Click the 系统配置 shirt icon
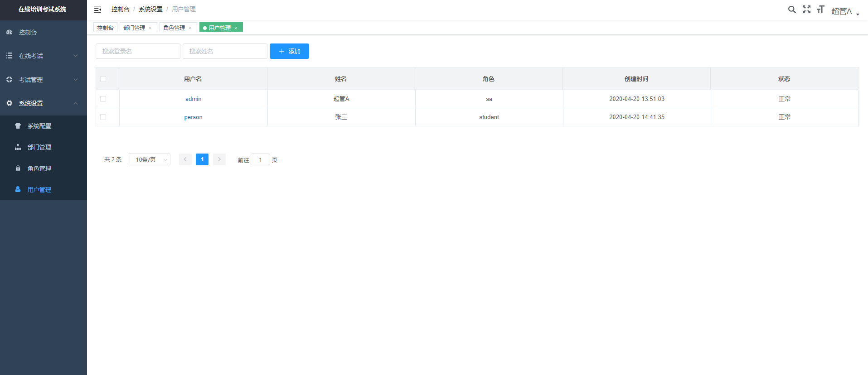This screenshot has height=375, width=868. click(18, 126)
